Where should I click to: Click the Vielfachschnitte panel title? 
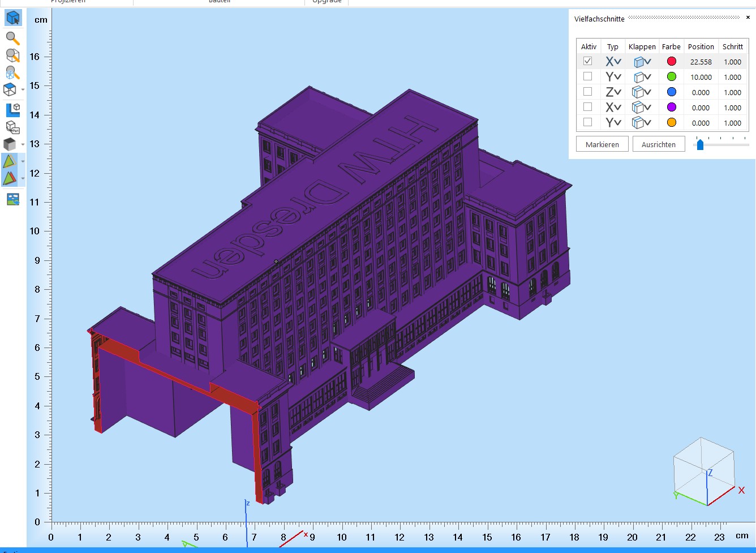(x=599, y=19)
